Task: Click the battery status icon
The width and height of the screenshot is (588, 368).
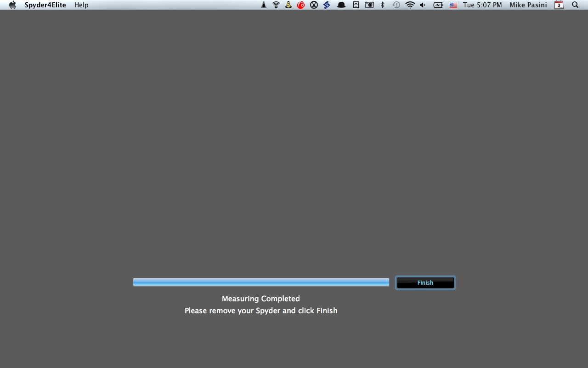Action: click(438, 5)
